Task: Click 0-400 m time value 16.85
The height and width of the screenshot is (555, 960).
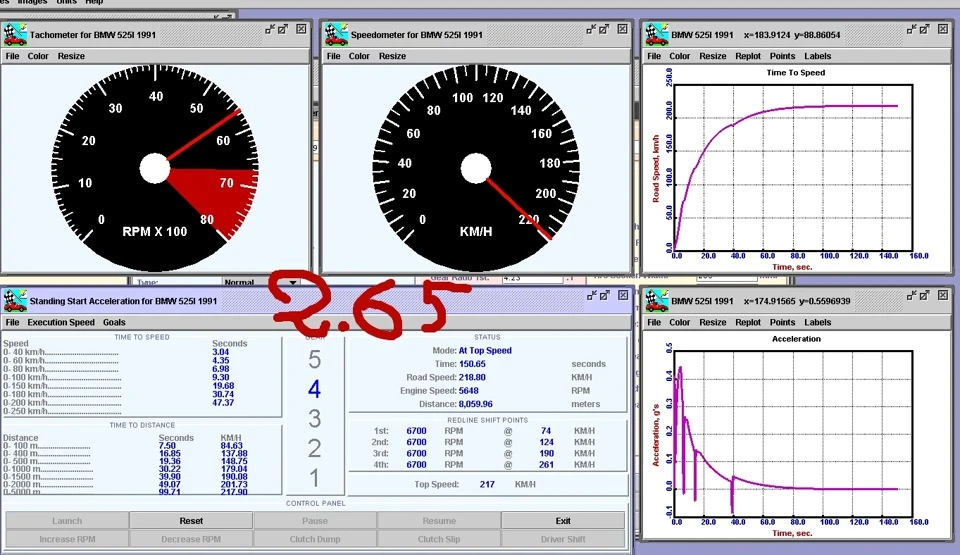Action: tap(170, 453)
